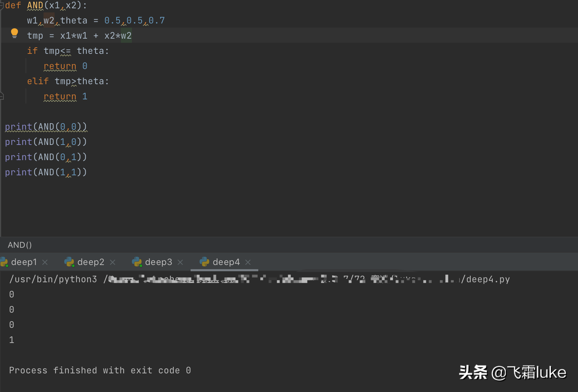
Task: Click the console output value 1
Action: tap(12, 340)
